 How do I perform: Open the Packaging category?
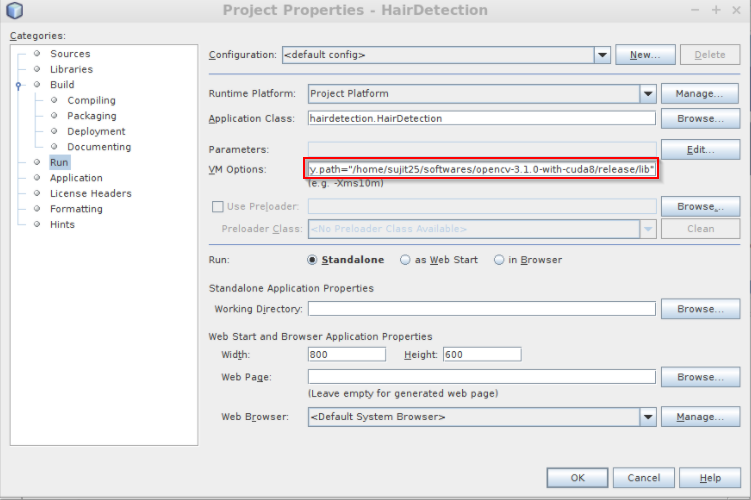pos(91,116)
